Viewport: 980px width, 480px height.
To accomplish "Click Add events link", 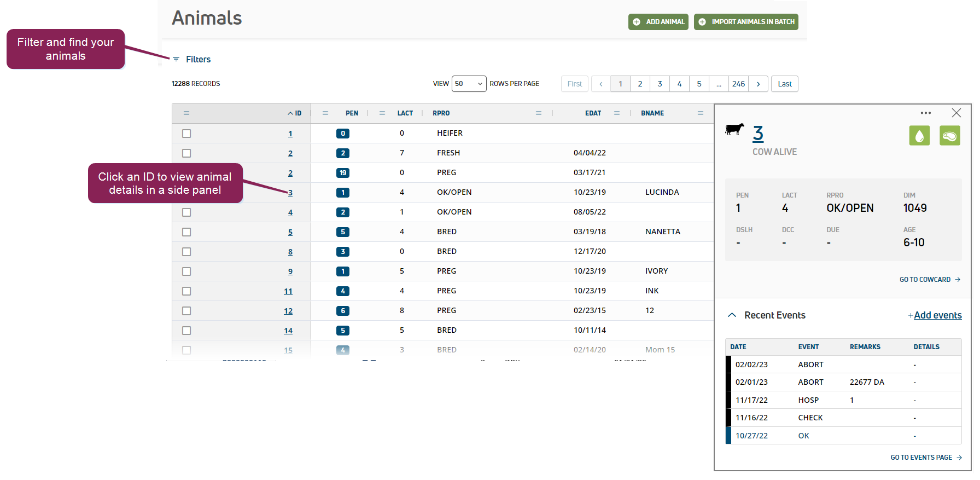I will click(937, 315).
